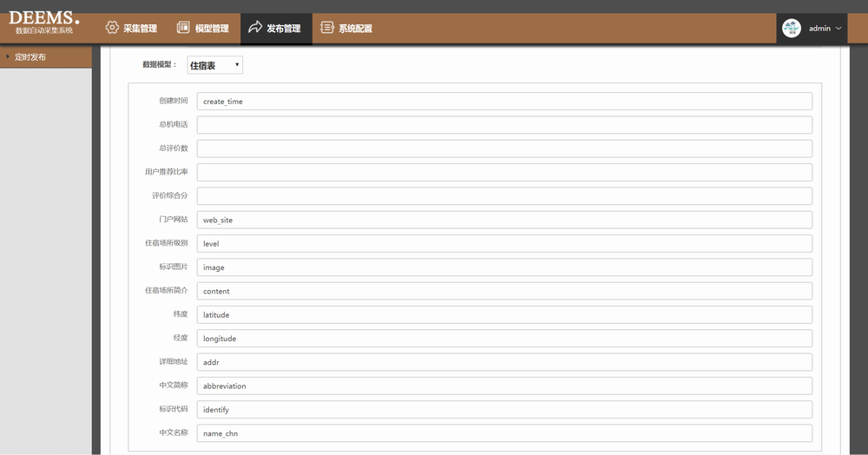Click the share arrow icon beside 发布管理
This screenshot has height=455, width=868.
pos(255,28)
